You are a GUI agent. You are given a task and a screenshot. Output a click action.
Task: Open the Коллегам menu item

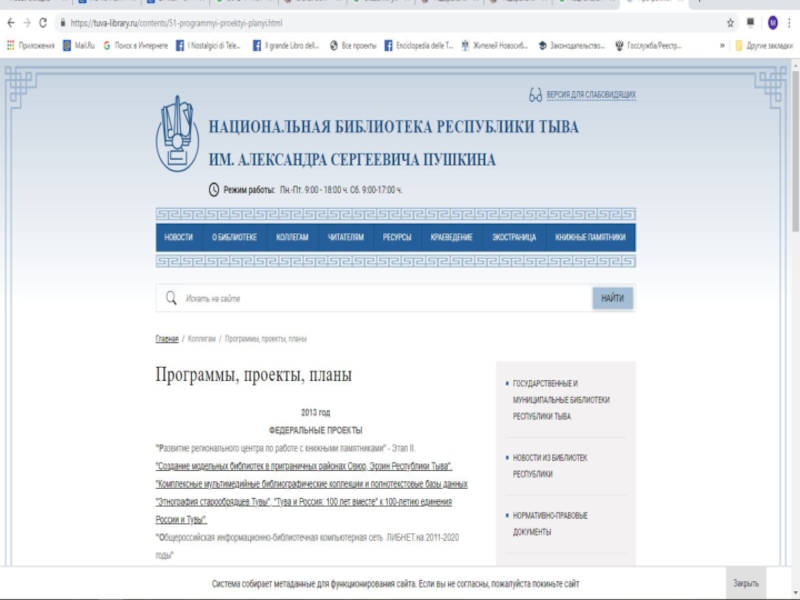click(x=292, y=237)
